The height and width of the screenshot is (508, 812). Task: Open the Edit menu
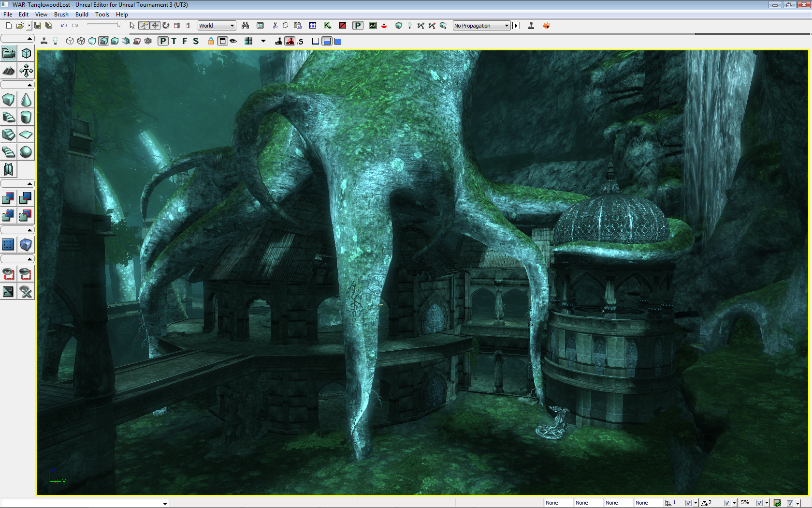pos(24,15)
